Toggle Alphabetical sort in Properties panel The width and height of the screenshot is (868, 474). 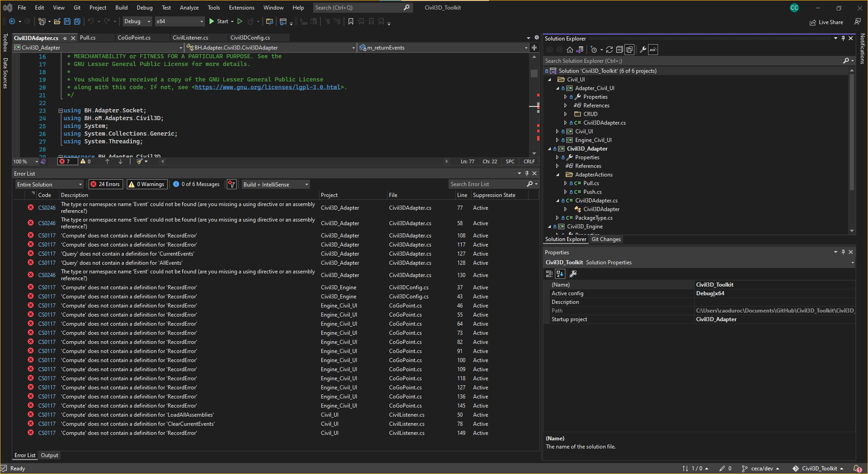click(560, 274)
